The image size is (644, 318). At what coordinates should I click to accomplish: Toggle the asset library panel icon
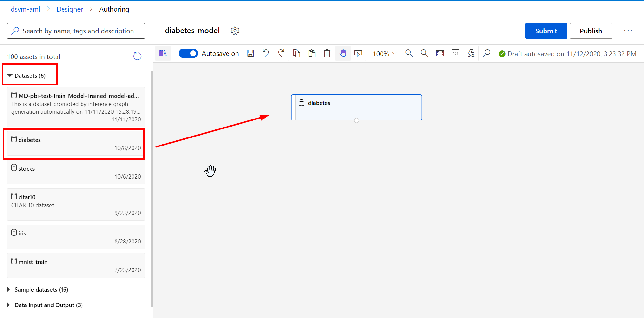point(163,53)
